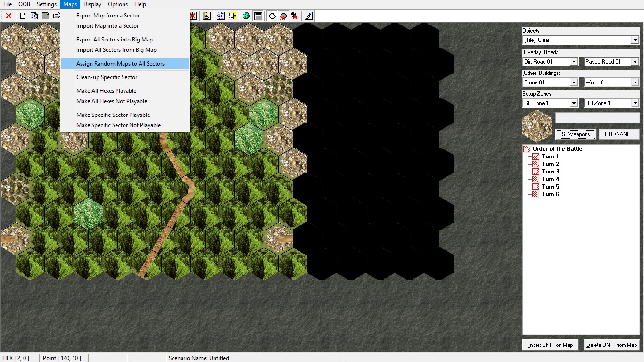The image size is (644, 362).
Task: Choose Make All Hexes Playable
Action: [x=125, y=91]
